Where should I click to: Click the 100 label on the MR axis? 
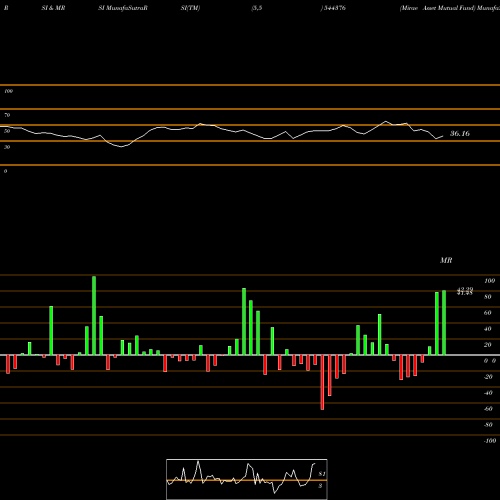tap(490, 281)
